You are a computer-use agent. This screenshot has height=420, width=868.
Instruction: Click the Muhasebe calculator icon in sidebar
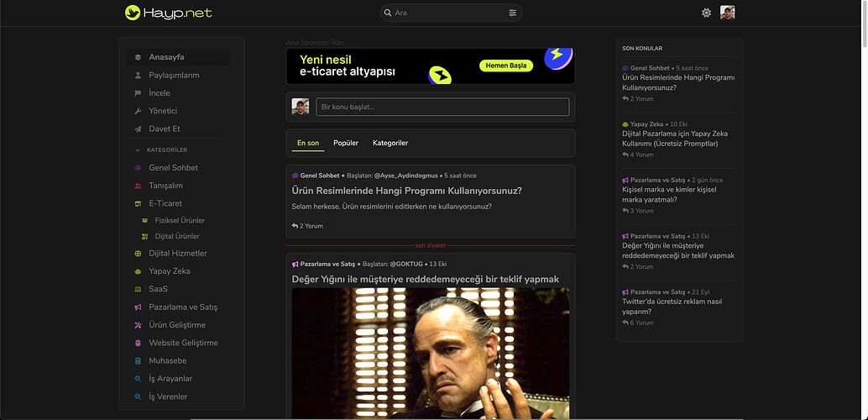point(139,360)
